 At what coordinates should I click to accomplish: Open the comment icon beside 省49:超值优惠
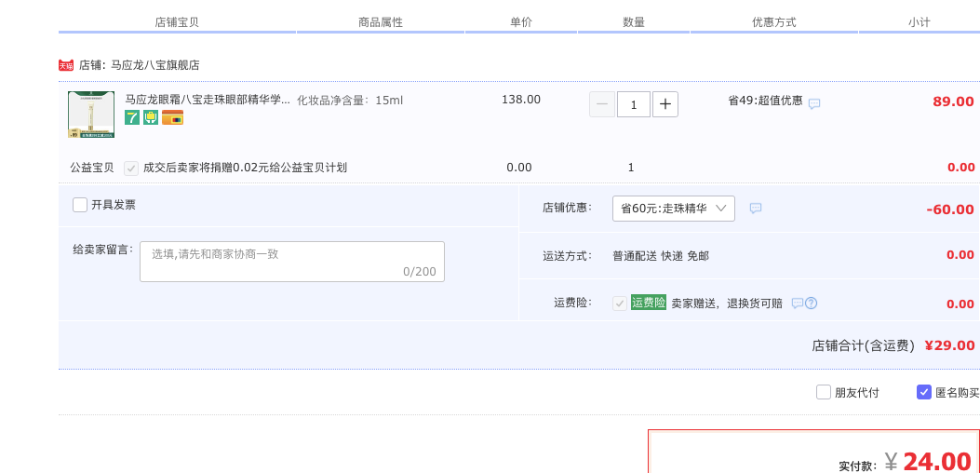pyautogui.click(x=814, y=104)
